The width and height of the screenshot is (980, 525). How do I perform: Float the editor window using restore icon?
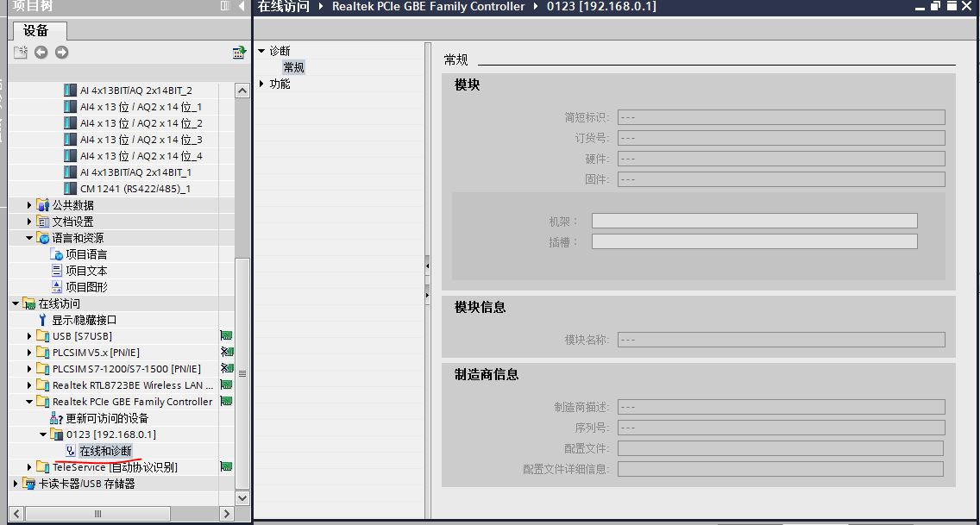936,6
